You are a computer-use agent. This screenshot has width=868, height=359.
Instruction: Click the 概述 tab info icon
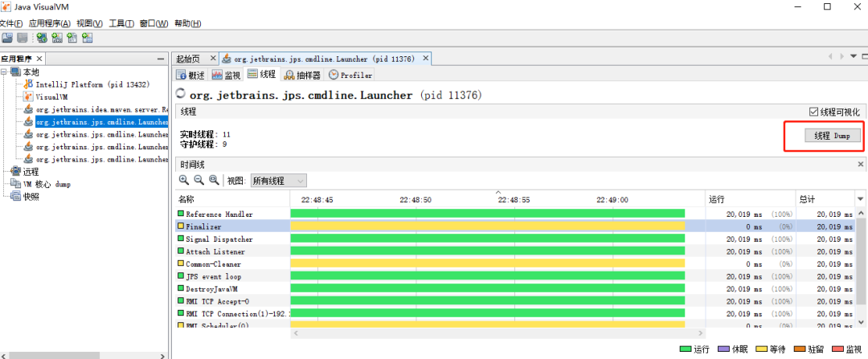181,75
